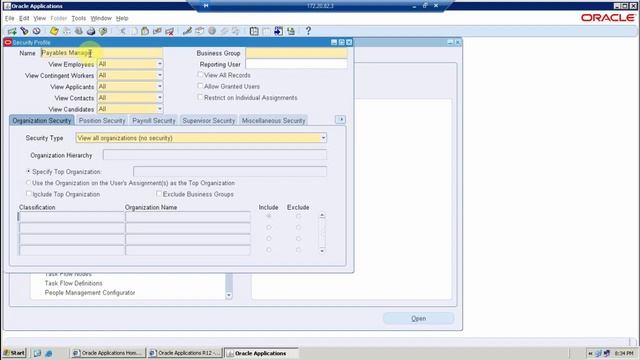This screenshot has width=640, height=360.
Task: Open the Edit menu
Action: click(x=24, y=18)
